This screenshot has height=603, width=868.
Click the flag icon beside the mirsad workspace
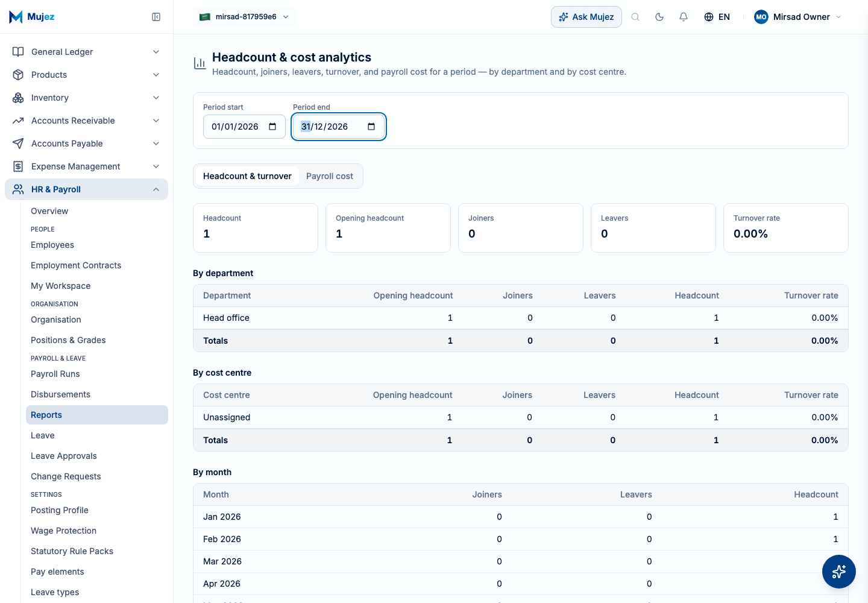205,17
